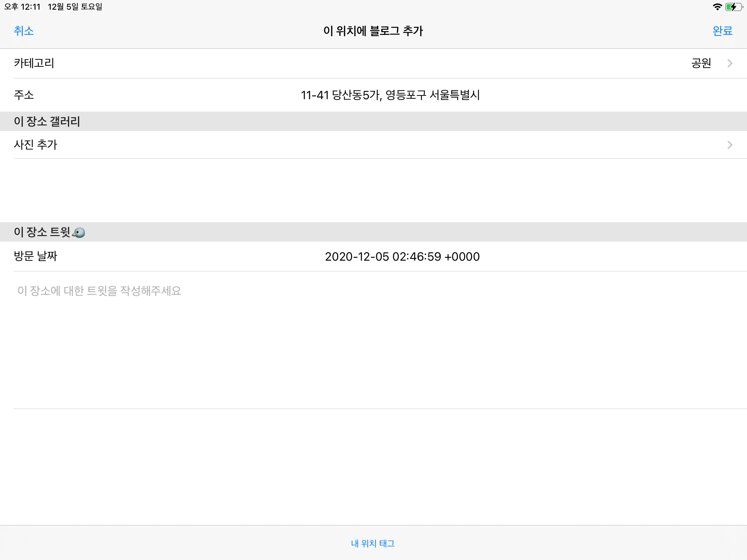
Task: Click the chevron next to 공원
Action: click(730, 63)
